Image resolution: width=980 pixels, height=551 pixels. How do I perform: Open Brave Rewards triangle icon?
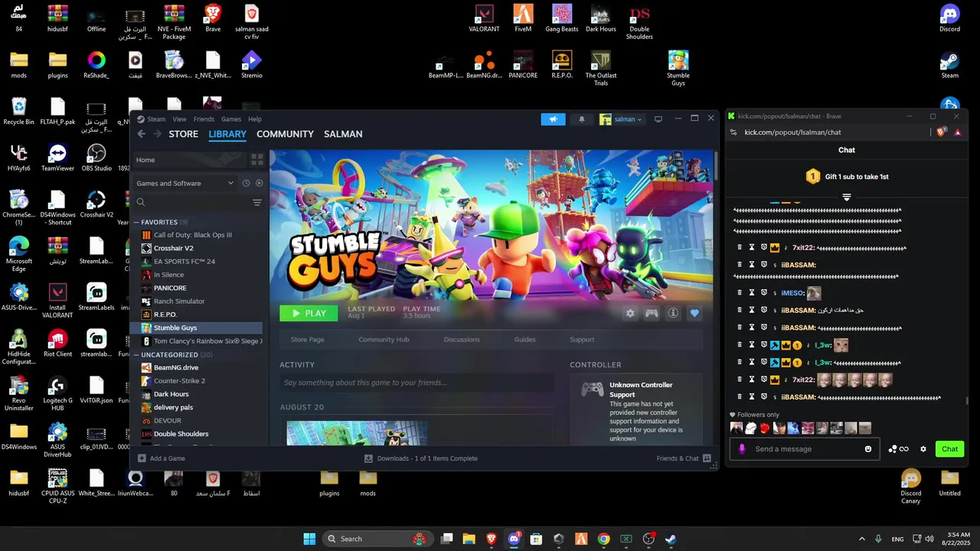click(x=957, y=132)
